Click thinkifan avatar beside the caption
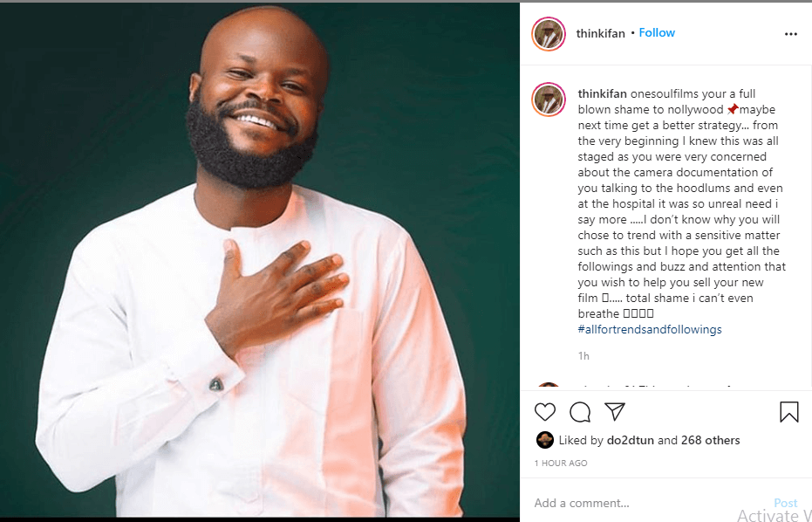Screen dimensions: 812x522 point(549,100)
